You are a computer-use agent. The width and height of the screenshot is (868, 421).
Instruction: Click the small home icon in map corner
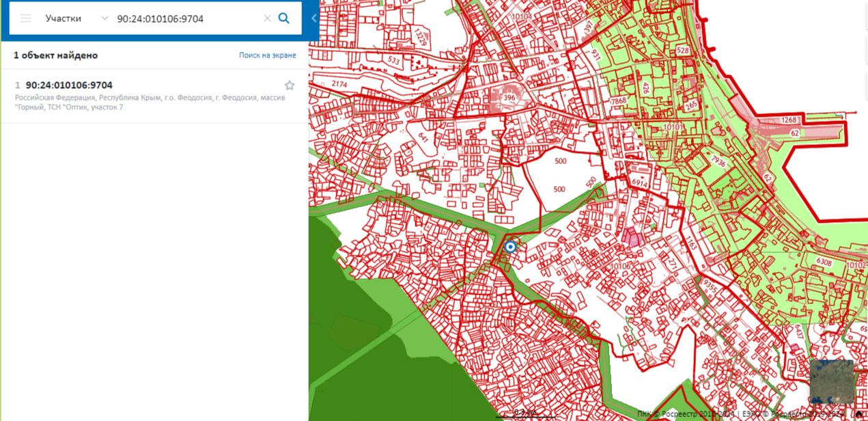859,413
